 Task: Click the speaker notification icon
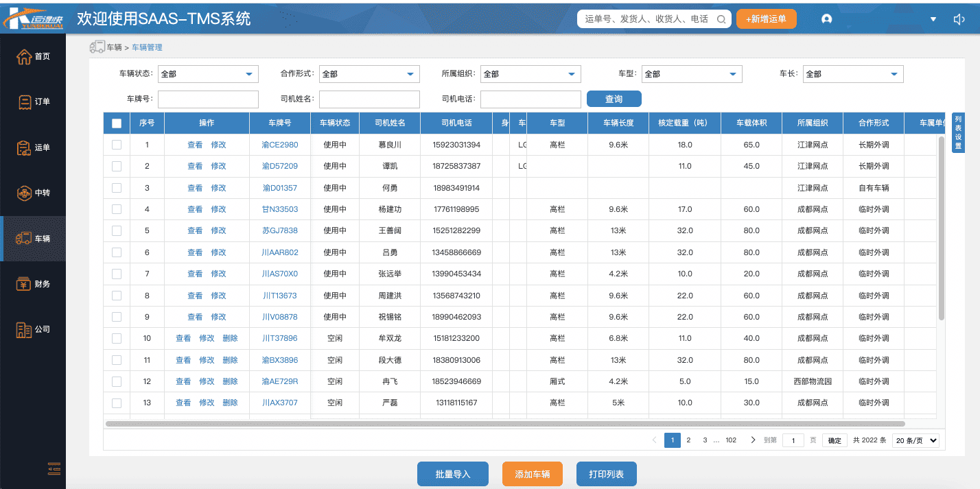click(959, 19)
